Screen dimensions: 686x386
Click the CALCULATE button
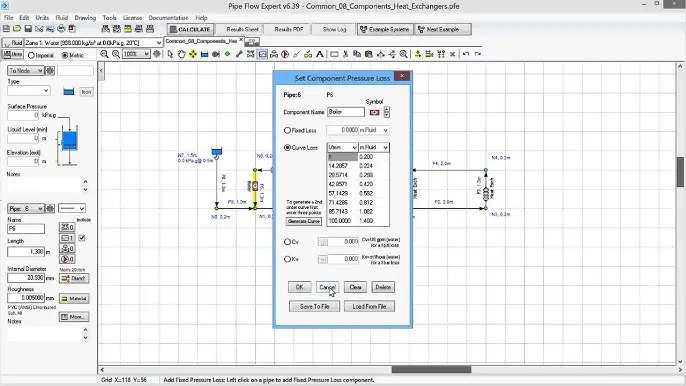tap(190, 29)
